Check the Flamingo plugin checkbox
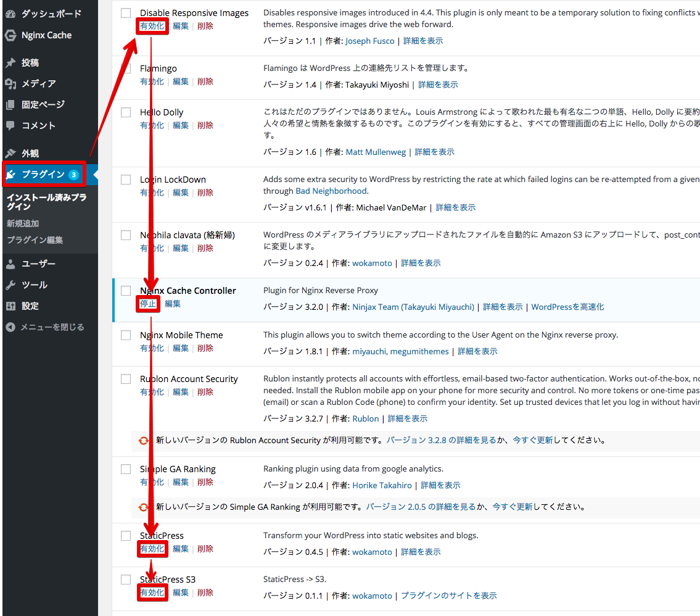The width and height of the screenshot is (700, 616). click(x=126, y=69)
